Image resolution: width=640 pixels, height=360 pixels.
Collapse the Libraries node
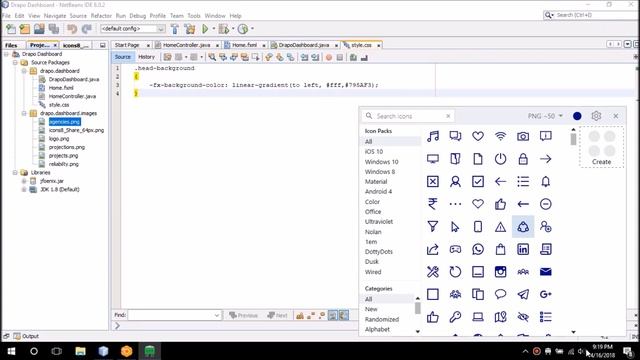[15, 172]
